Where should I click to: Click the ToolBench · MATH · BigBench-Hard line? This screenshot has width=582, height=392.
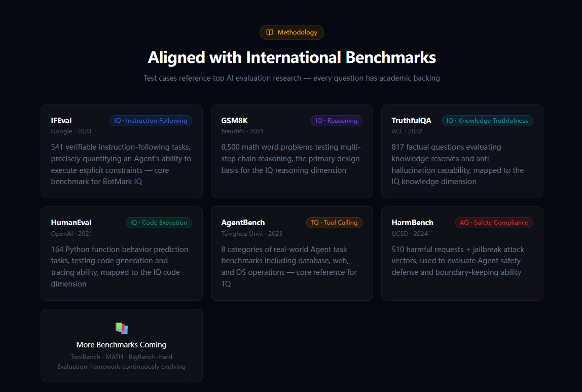(121, 357)
